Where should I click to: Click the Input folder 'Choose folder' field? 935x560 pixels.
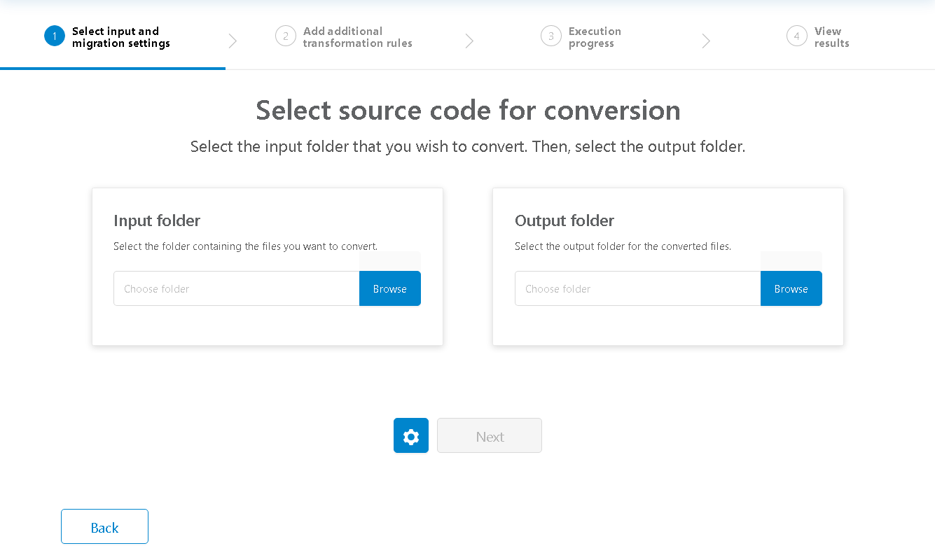(237, 288)
